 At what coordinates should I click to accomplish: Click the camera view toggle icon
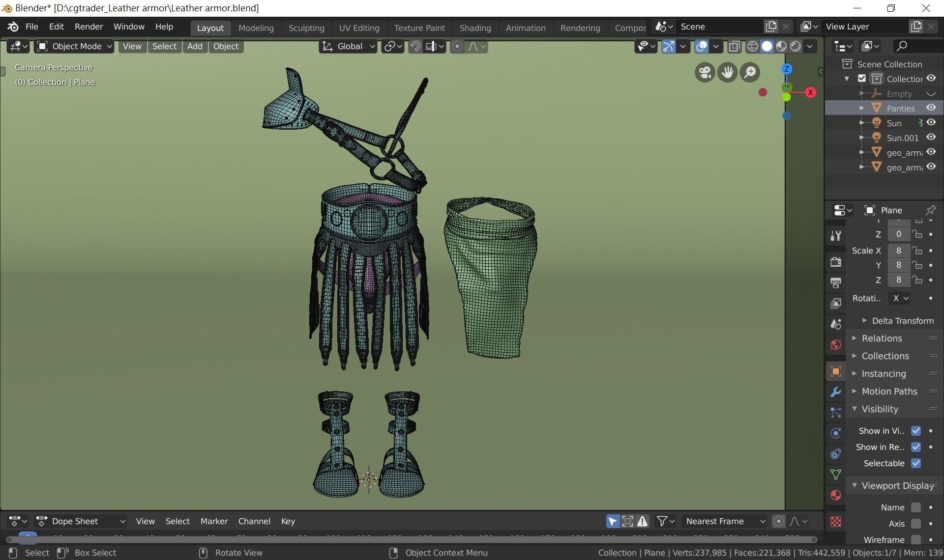click(705, 73)
